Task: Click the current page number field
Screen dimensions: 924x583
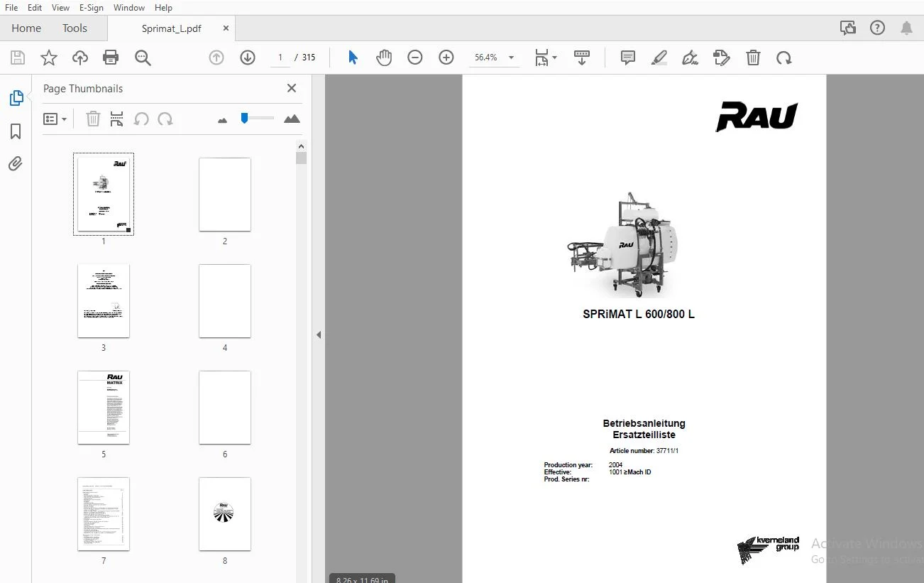Action: [x=280, y=58]
